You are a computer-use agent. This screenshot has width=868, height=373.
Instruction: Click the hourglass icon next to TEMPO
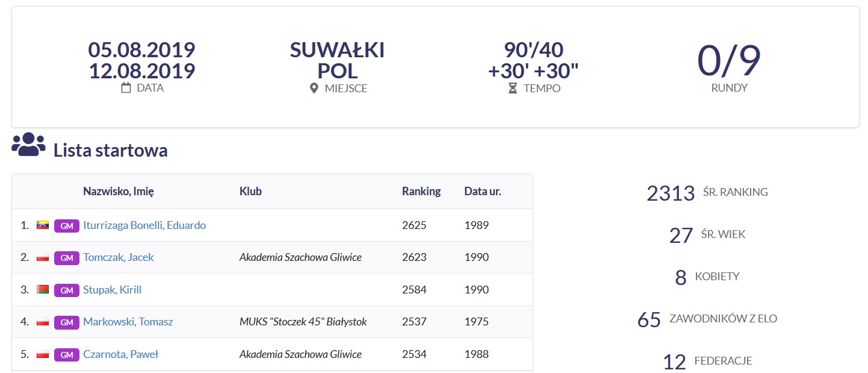pos(513,89)
